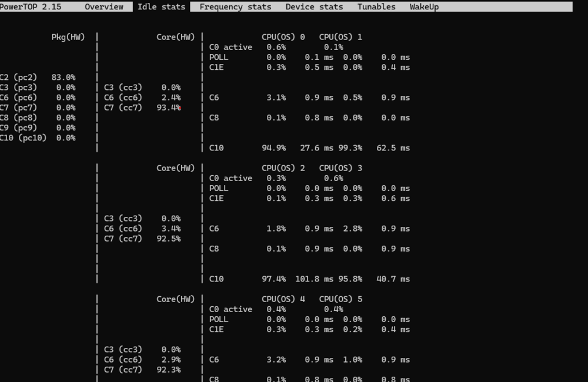Click the C2 (pc2) package state label
Screen dimensions: 588x382
(18, 77)
